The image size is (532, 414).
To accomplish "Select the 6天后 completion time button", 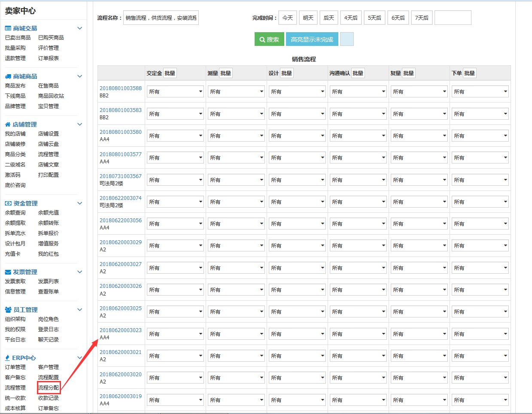I will pyautogui.click(x=398, y=18).
